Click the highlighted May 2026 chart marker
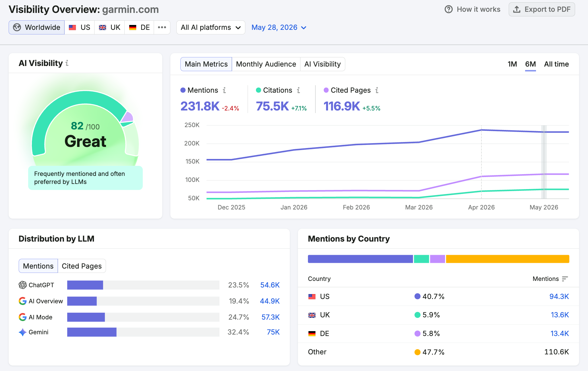588x371 pixels. pyautogui.click(x=544, y=162)
